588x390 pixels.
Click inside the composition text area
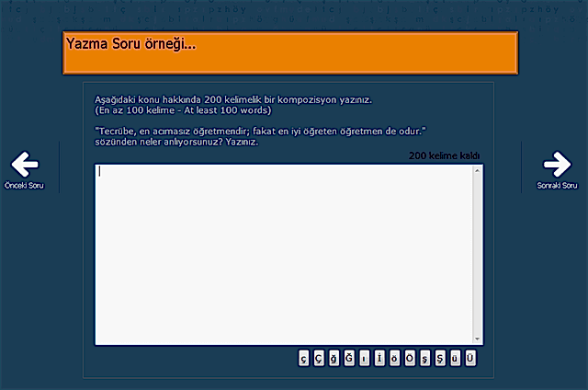tap(283, 254)
